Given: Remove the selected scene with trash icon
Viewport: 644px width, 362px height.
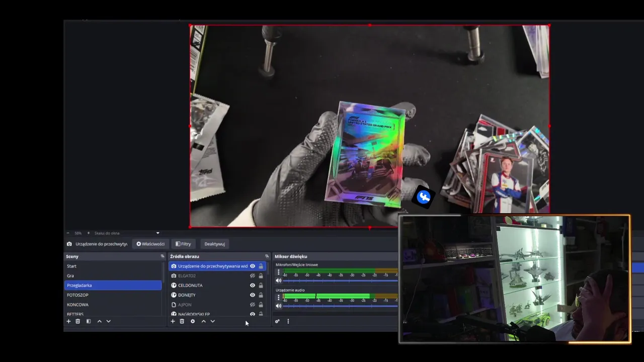Looking at the screenshot, I should (77, 321).
